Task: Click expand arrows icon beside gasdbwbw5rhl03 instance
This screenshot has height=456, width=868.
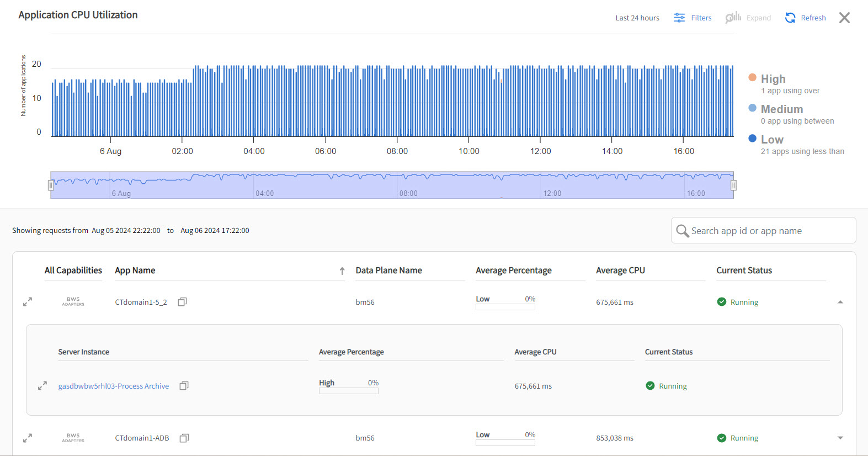Action: click(x=42, y=386)
